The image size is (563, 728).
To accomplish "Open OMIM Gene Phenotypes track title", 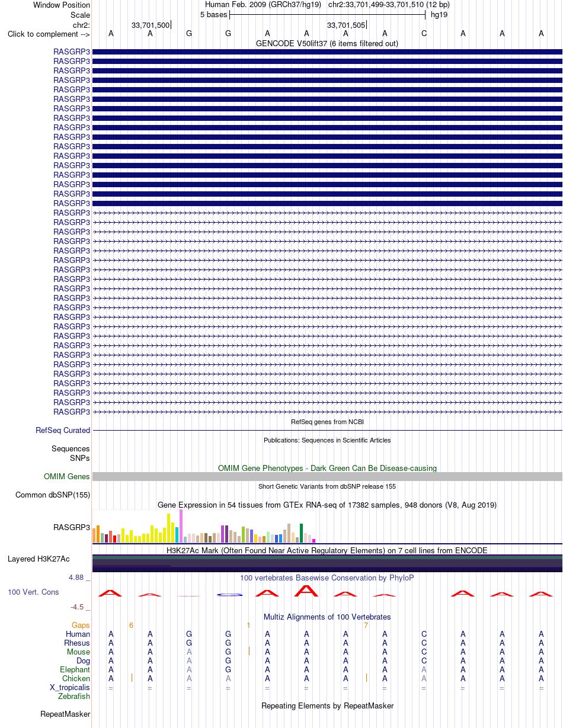I will [x=327, y=468].
